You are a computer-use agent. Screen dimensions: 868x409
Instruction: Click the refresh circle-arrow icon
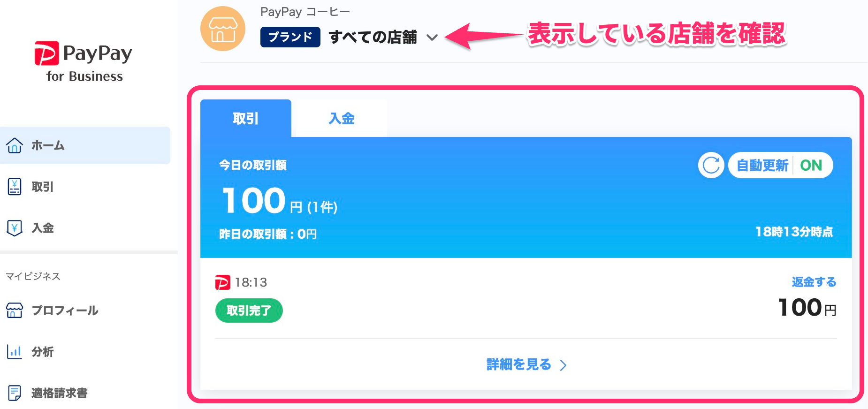pos(710,165)
